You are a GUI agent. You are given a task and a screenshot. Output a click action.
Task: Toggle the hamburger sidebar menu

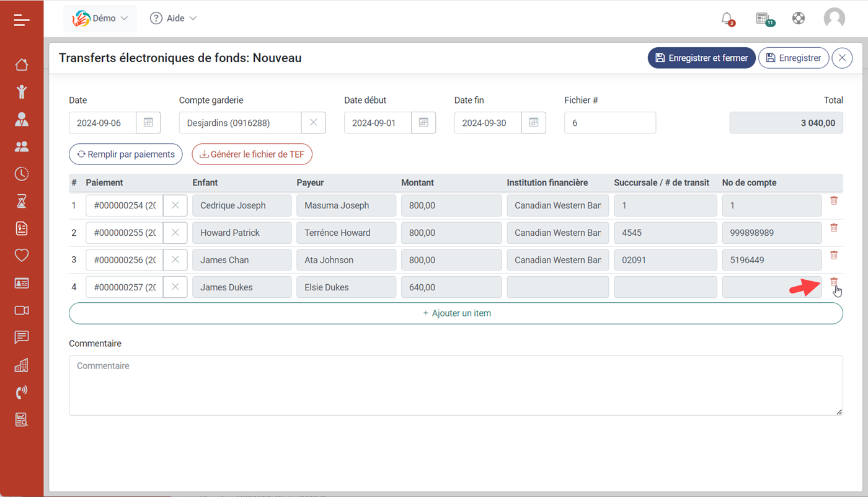tap(22, 20)
